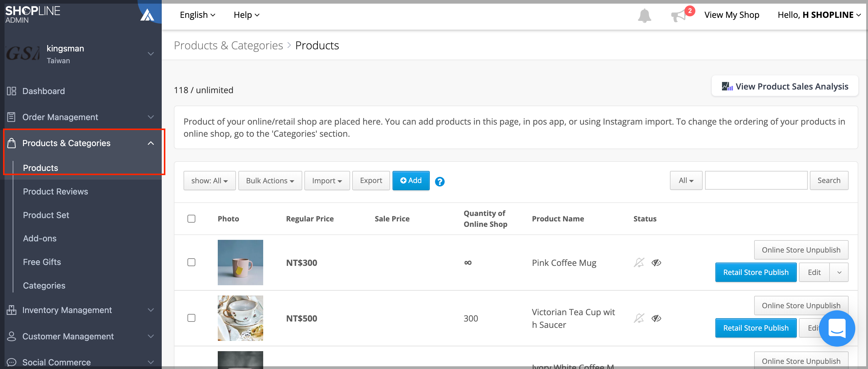Click the Pink Coffee Mug product name
Screen dimensions: 868x369
pyautogui.click(x=564, y=263)
